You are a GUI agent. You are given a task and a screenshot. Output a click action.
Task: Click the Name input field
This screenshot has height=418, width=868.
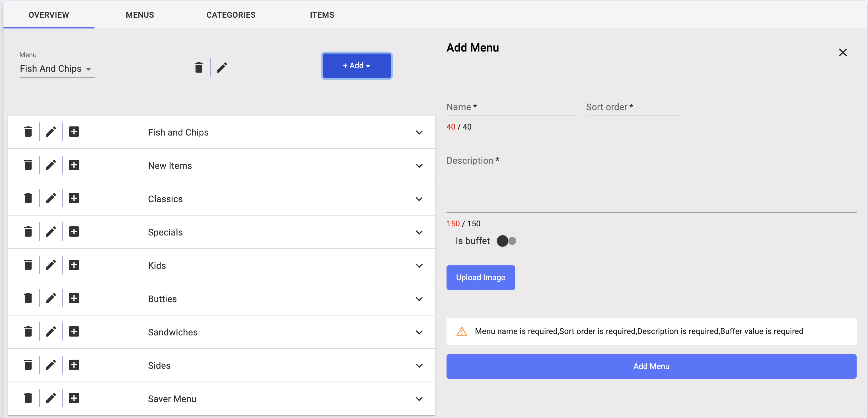[x=511, y=108]
